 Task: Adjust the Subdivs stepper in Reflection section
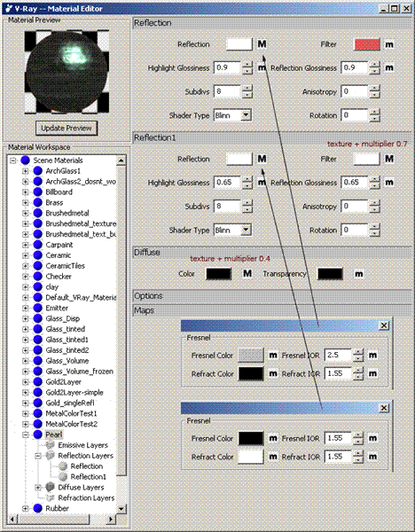point(247,91)
